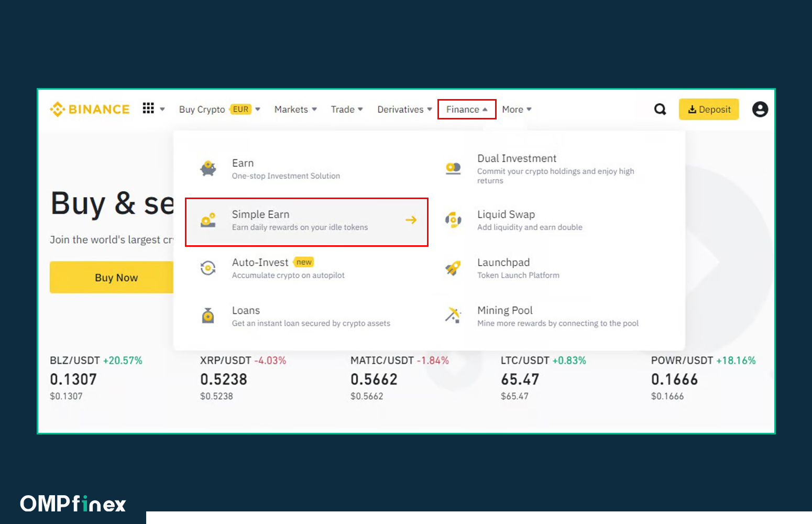Click the Launchpad rocket icon
The width and height of the screenshot is (812, 524).
coord(453,268)
